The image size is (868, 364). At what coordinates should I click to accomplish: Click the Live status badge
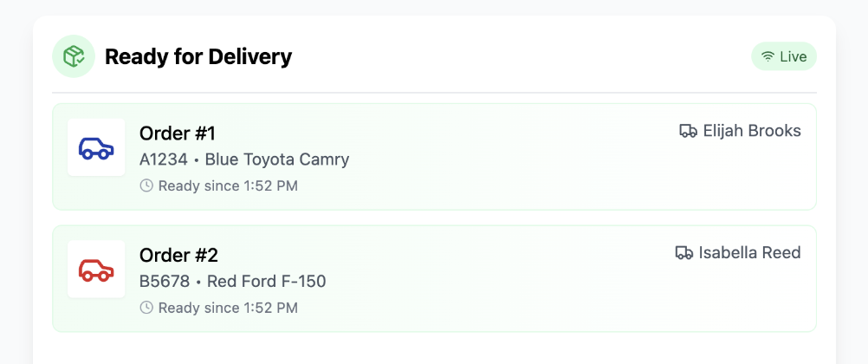784,57
